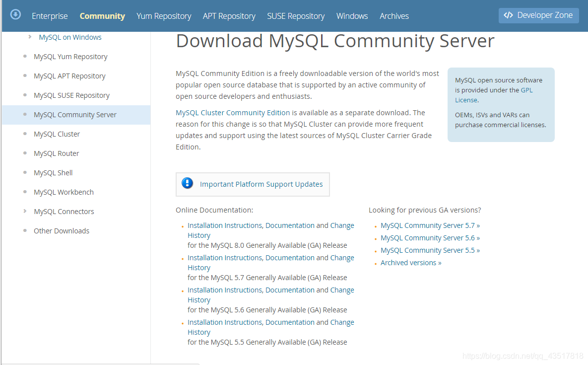
Task: Open the Enterprise tab
Action: coord(50,16)
